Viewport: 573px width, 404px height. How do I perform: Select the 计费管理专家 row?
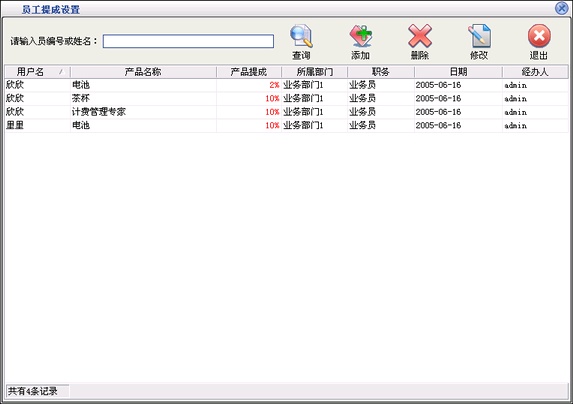click(286, 112)
